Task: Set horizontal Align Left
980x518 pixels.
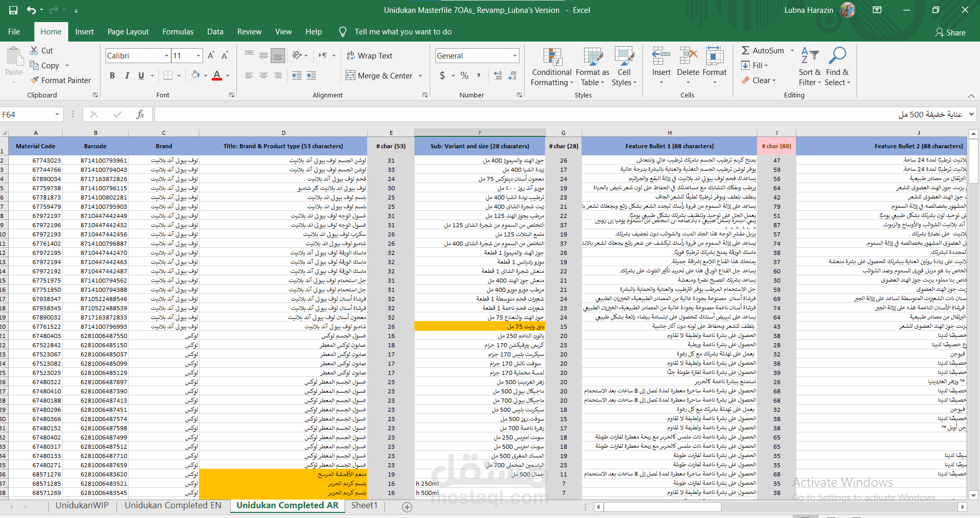Action: click(x=249, y=75)
